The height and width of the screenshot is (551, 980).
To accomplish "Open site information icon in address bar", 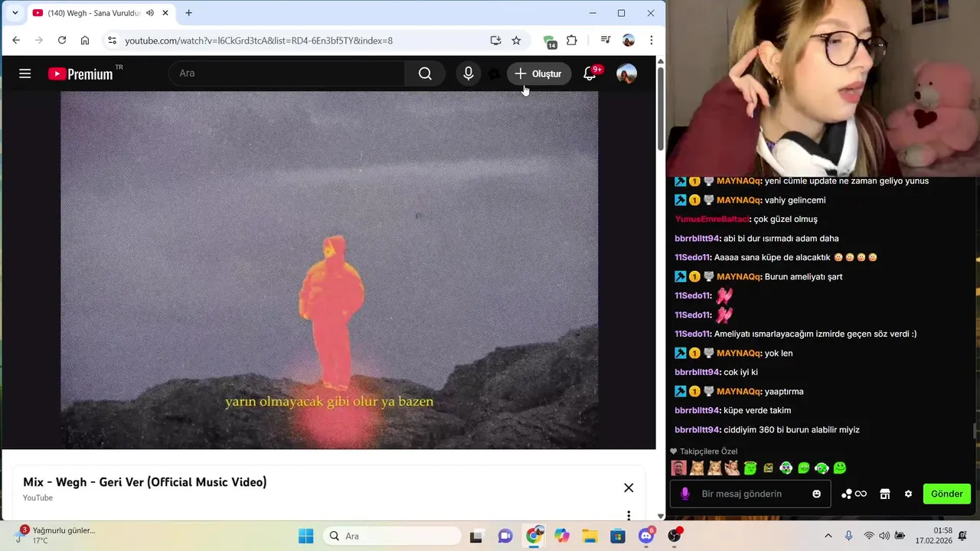I will click(x=112, y=41).
